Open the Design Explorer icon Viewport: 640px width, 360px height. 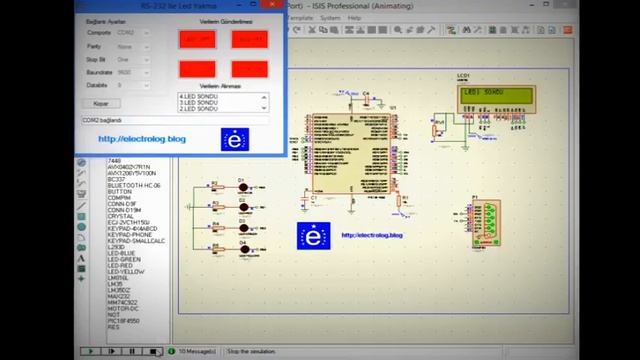click(x=493, y=30)
